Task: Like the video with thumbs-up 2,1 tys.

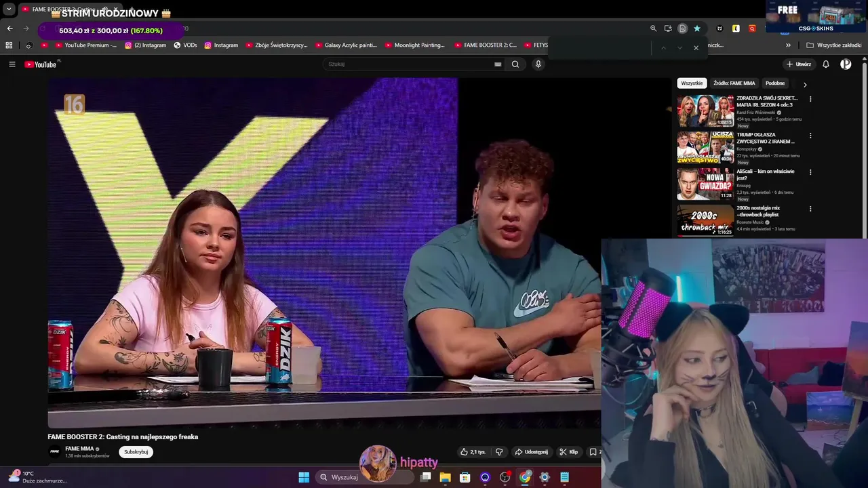Action: tap(473, 452)
